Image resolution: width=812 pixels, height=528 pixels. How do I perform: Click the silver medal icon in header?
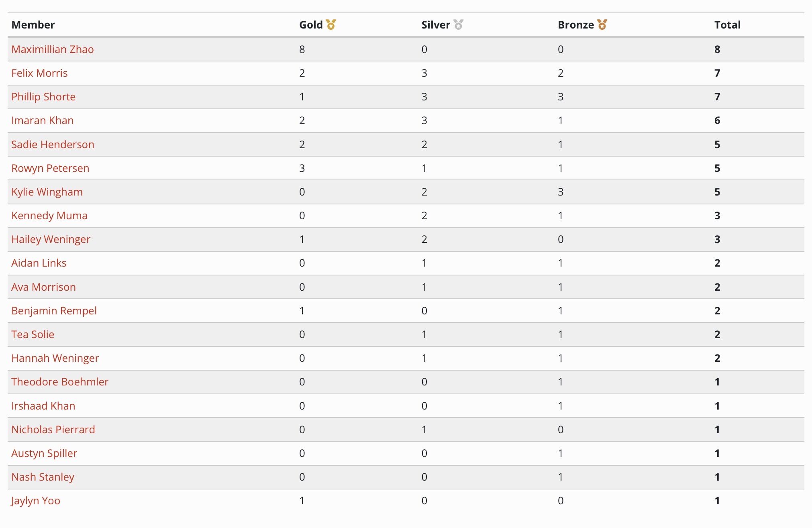(458, 24)
